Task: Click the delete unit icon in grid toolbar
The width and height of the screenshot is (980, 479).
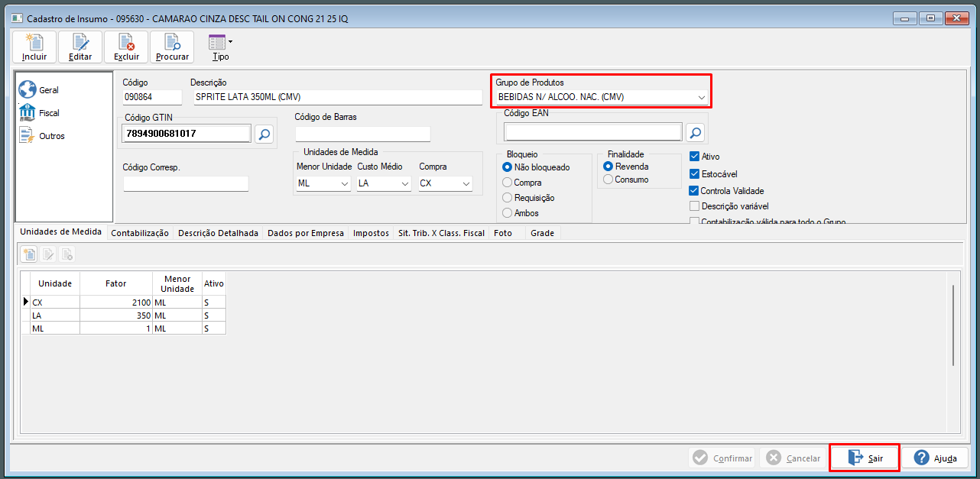Action: pyautogui.click(x=67, y=254)
